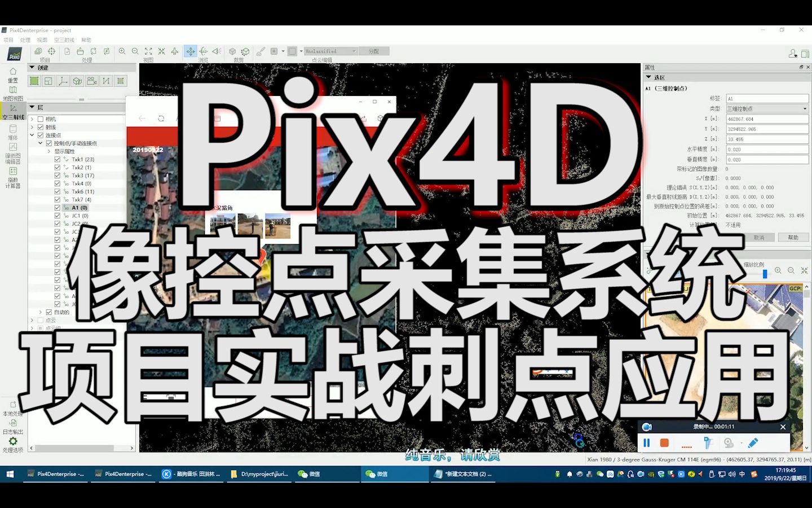The image size is (812, 508).
Task: Click the clip point cloud box icon
Action: coord(232,51)
